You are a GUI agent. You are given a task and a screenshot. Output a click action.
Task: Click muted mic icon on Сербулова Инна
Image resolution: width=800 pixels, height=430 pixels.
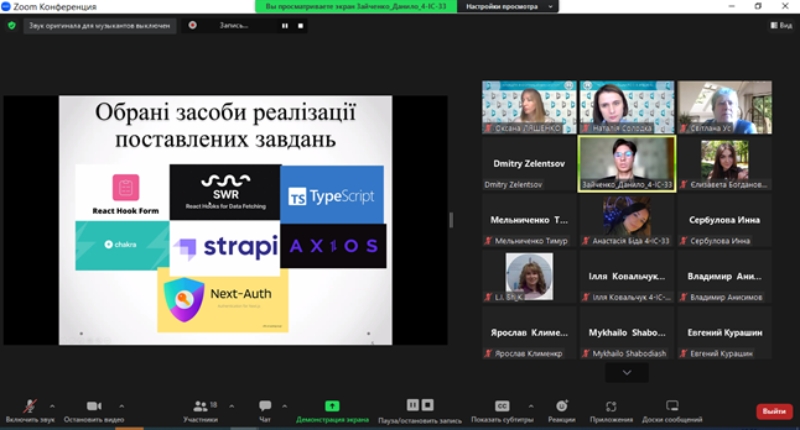pyautogui.click(x=684, y=241)
